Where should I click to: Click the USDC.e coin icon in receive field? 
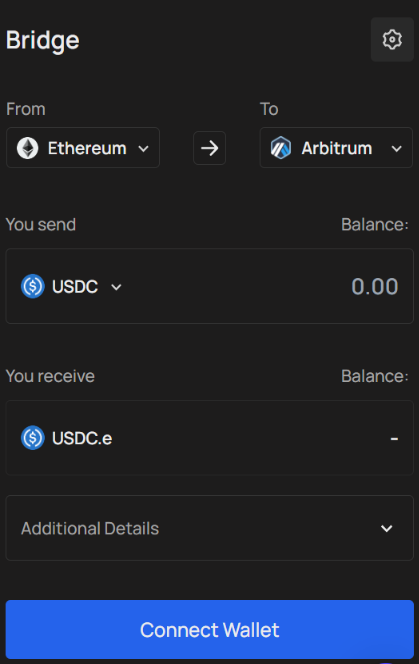click(x=33, y=437)
